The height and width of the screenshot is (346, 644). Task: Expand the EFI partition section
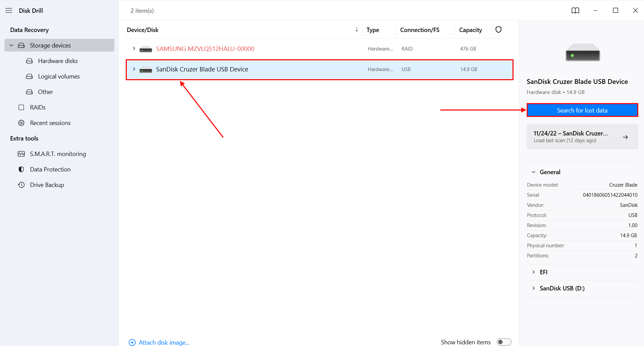533,272
